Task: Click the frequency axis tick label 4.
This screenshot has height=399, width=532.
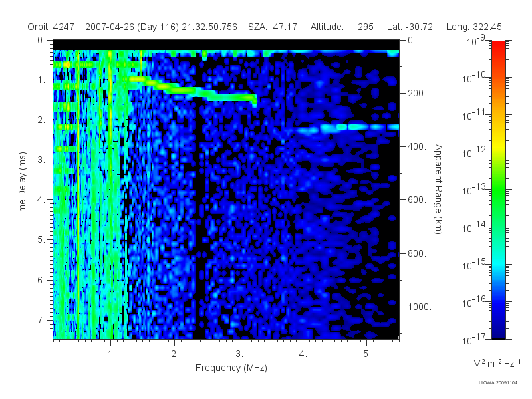Action: [303, 354]
